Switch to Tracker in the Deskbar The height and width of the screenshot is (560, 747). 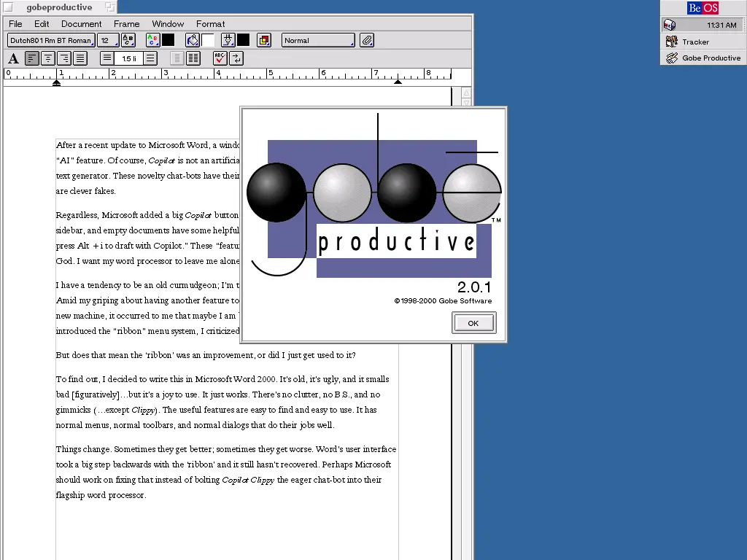click(x=695, y=42)
